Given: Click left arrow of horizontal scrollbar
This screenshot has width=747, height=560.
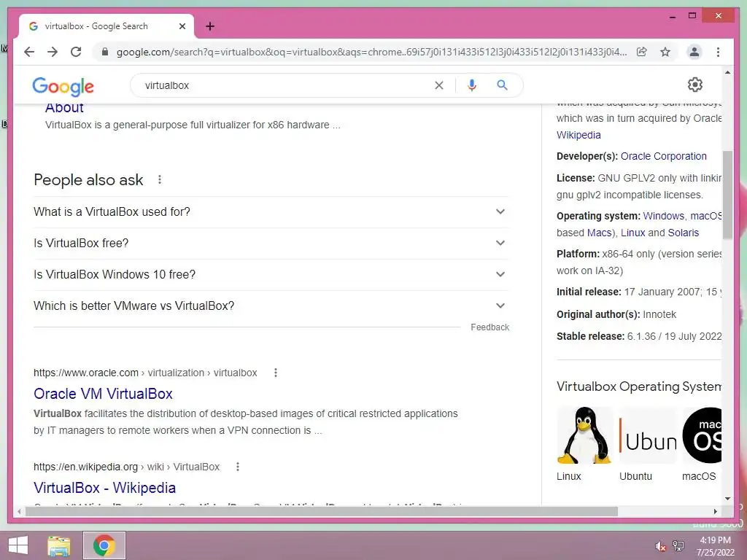Looking at the screenshot, I should pyautogui.click(x=19, y=511).
